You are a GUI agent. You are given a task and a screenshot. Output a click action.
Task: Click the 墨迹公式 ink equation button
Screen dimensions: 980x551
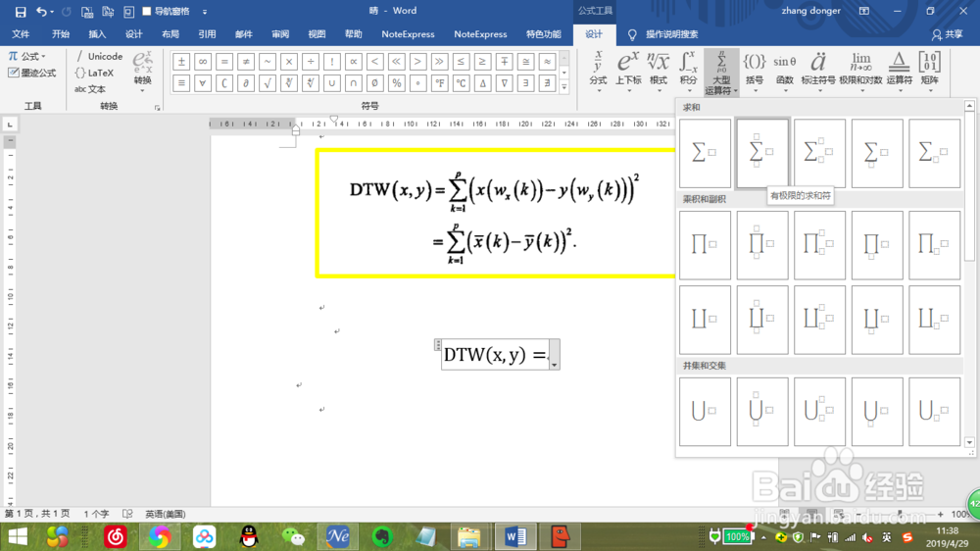pos(32,74)
